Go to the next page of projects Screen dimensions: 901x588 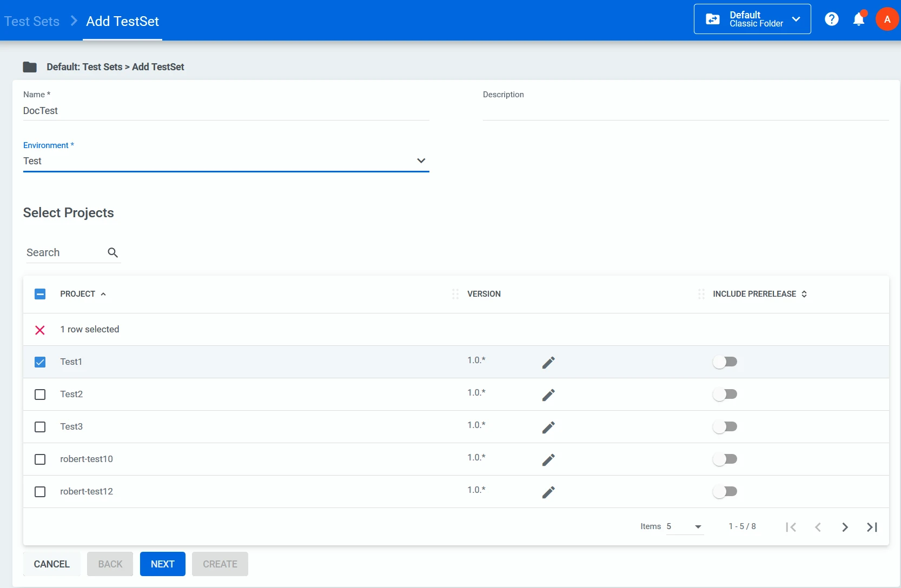(845, 527)
